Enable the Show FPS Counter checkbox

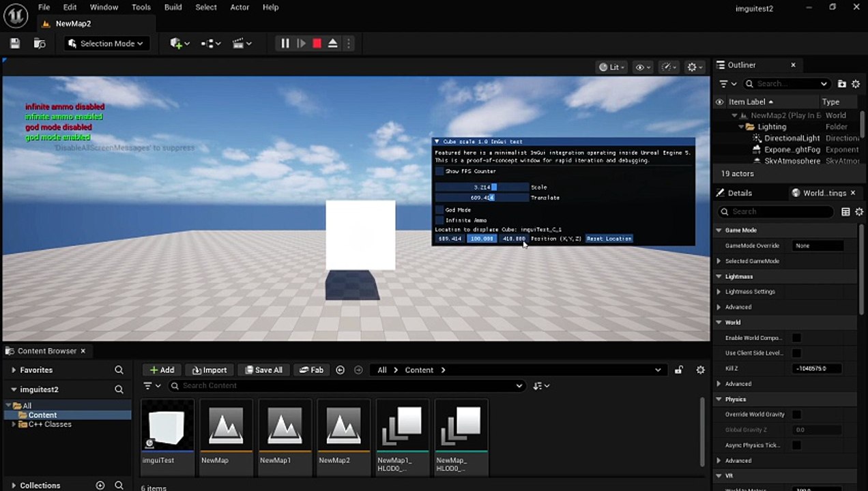(x=439, y=172)
